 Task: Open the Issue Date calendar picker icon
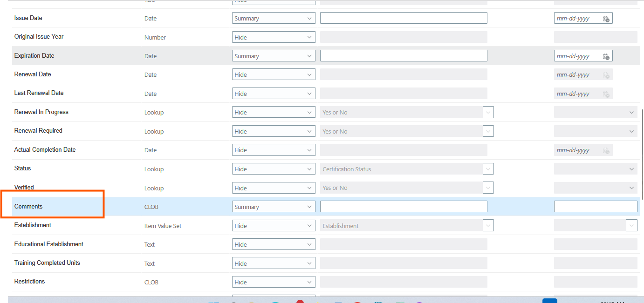coord(606,19)
